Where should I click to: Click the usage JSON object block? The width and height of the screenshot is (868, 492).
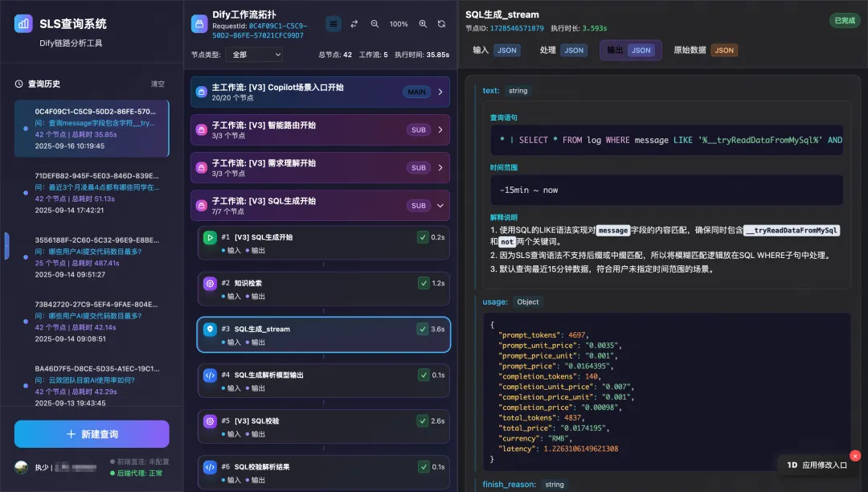[666, 392]
